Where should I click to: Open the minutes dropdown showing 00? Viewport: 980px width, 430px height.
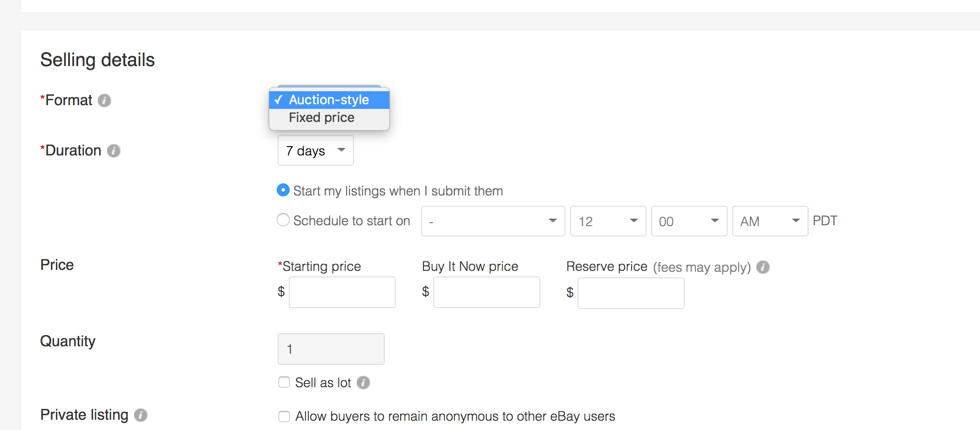pos(689,221)
